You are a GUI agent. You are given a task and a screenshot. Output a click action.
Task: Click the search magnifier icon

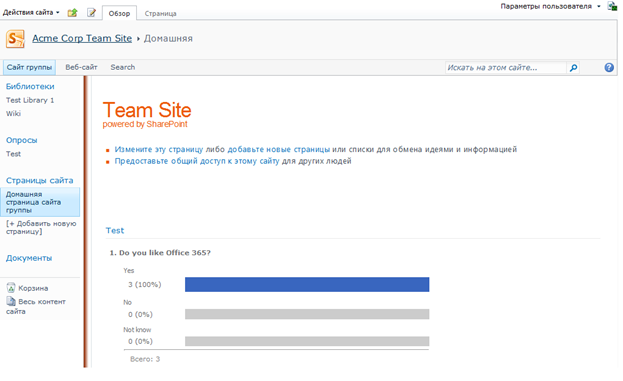[x=573, y=68]
